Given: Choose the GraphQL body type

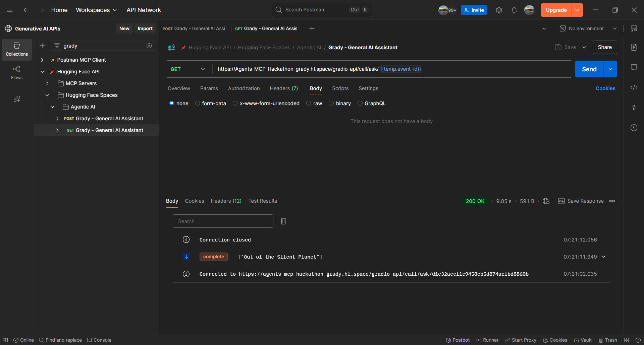Looking at the screenshot, I should pyautogui.click(x=360, y=103).
